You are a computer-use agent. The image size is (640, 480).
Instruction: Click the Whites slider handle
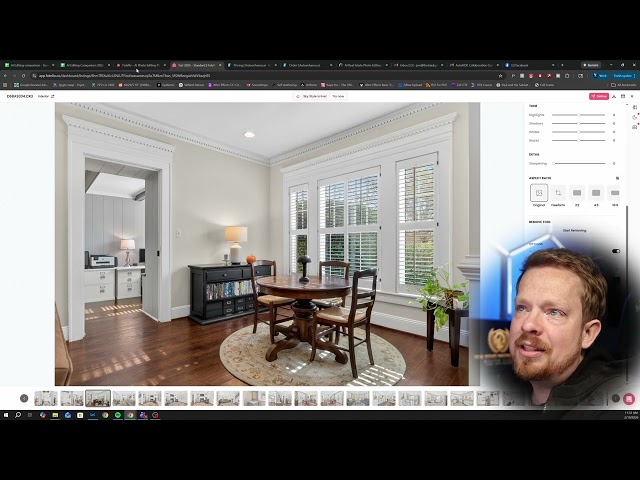578,132
